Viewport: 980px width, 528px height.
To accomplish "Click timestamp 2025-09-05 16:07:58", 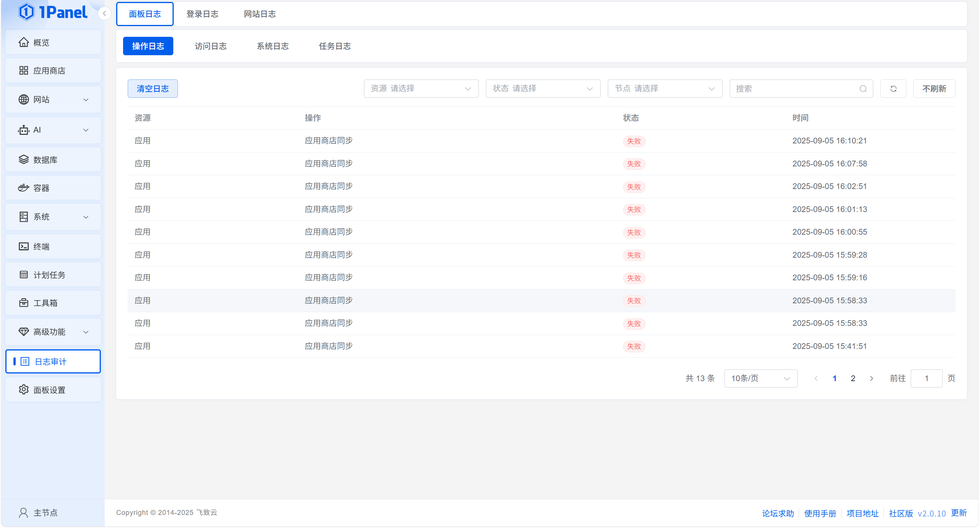I will pos(830,164).
